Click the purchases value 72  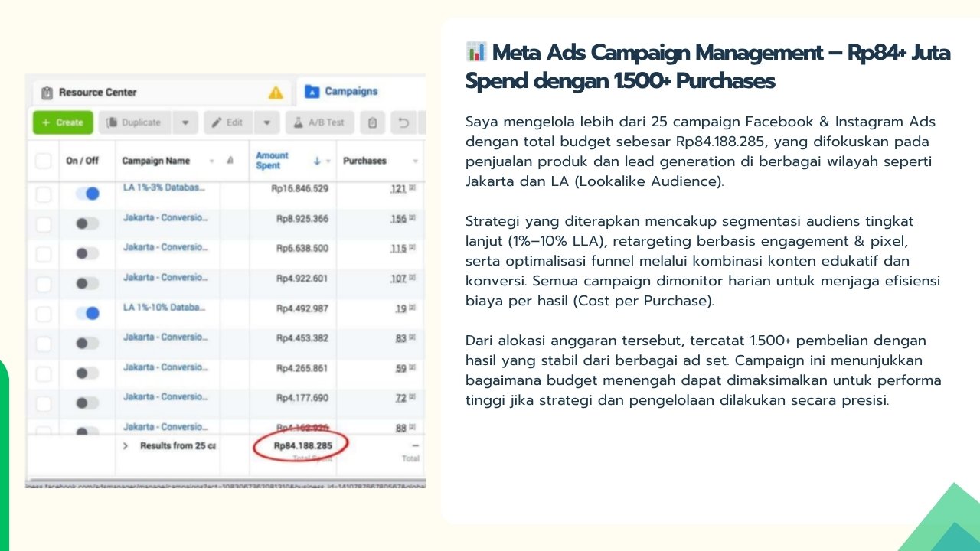(401, 398)
